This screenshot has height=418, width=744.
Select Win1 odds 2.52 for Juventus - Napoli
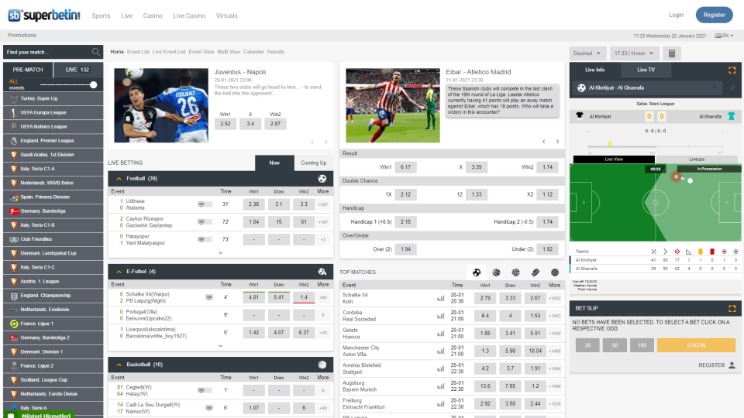click(x=225, y=124)
